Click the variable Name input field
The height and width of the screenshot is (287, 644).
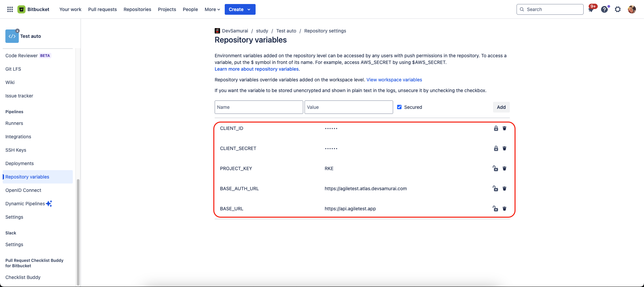click(x=259, y=107)
